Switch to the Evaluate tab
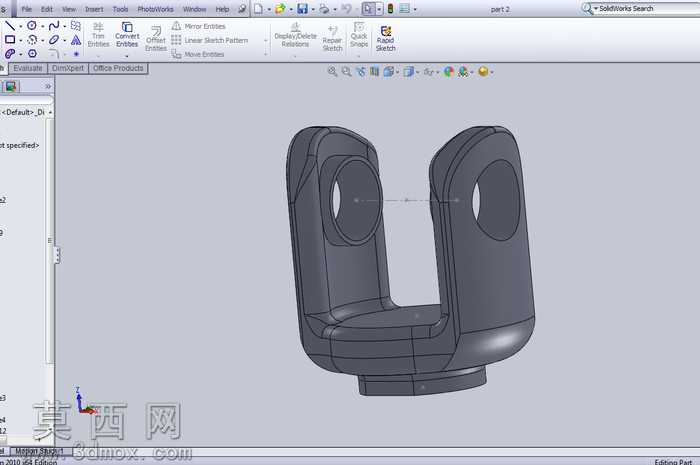 coord(28,68)
